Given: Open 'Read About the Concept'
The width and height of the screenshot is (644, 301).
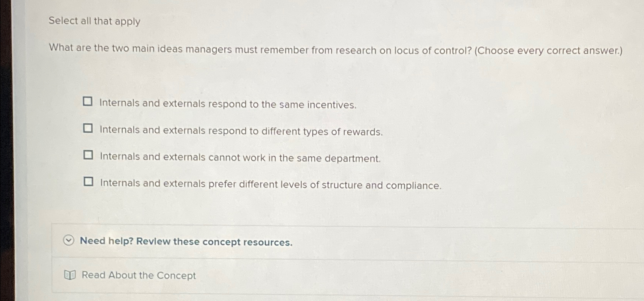Looking at the screenshot, I should 138,275.
